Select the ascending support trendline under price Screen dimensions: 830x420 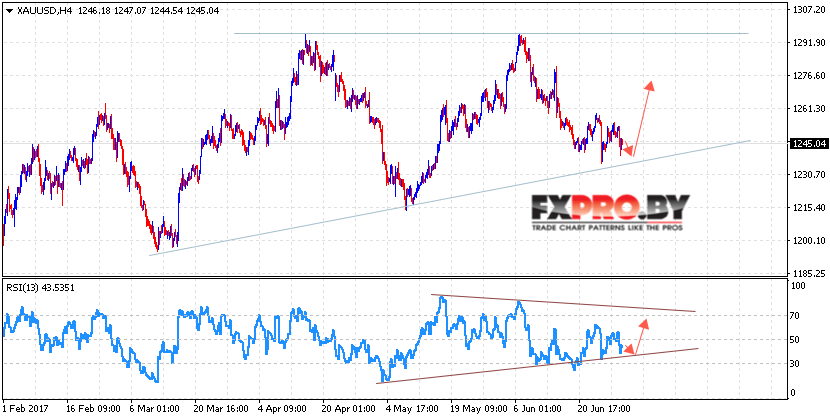450,198
